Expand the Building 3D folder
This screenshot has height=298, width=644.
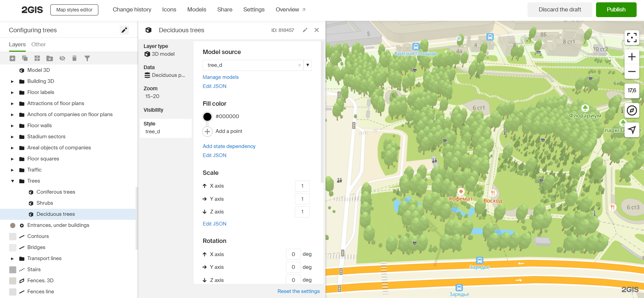[x=12, y=82]
